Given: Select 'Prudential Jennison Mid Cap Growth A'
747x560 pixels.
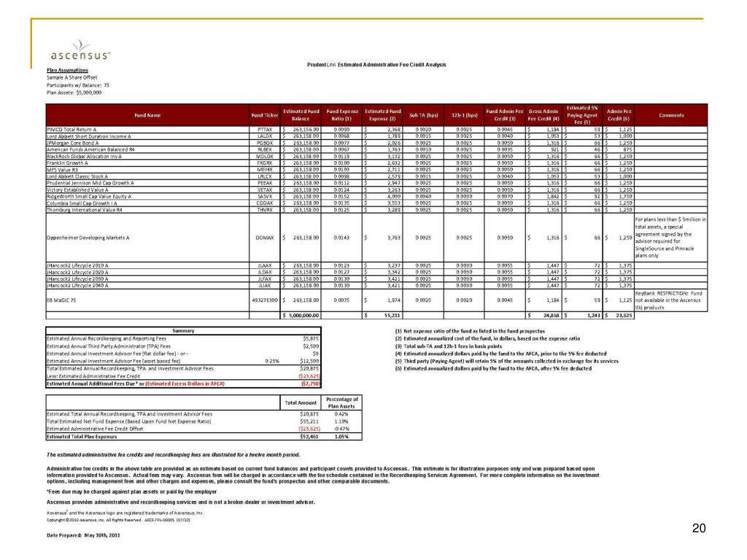Looking at the screenshot, I should [x=90, y=183].
